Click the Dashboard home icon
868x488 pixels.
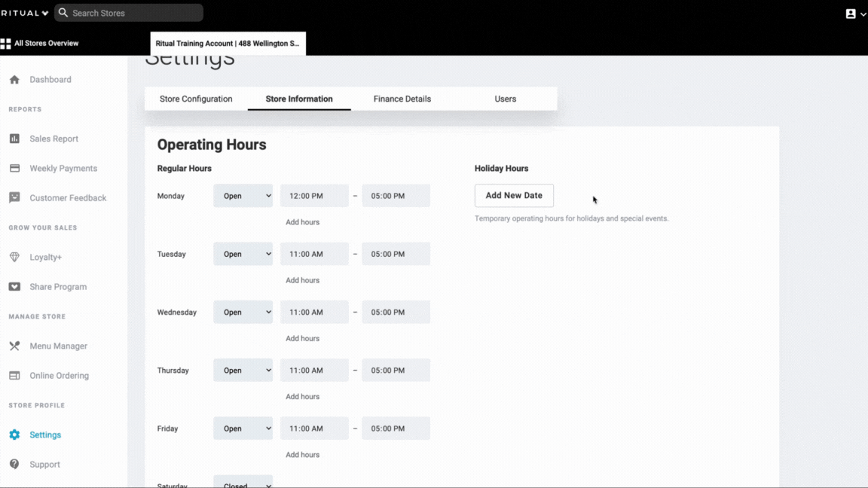tap(14, 80)
